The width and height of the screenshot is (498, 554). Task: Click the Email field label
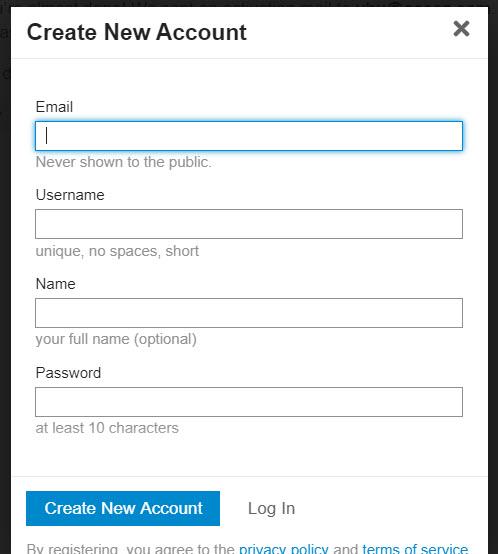(54, 107)
